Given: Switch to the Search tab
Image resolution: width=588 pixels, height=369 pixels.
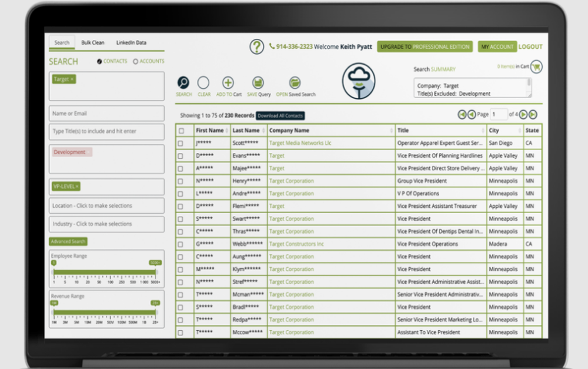Looking at the screenshot, I should pos(62,42).
